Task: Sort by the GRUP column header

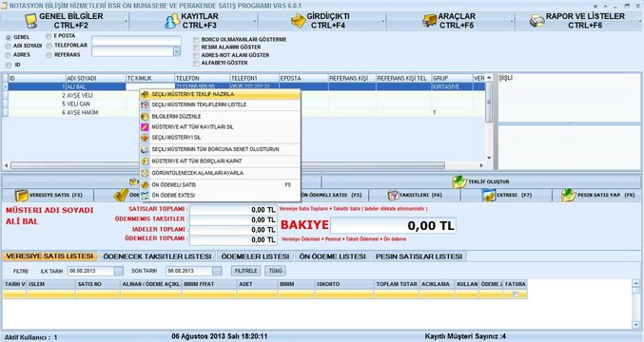Action: tap(452, 78)
